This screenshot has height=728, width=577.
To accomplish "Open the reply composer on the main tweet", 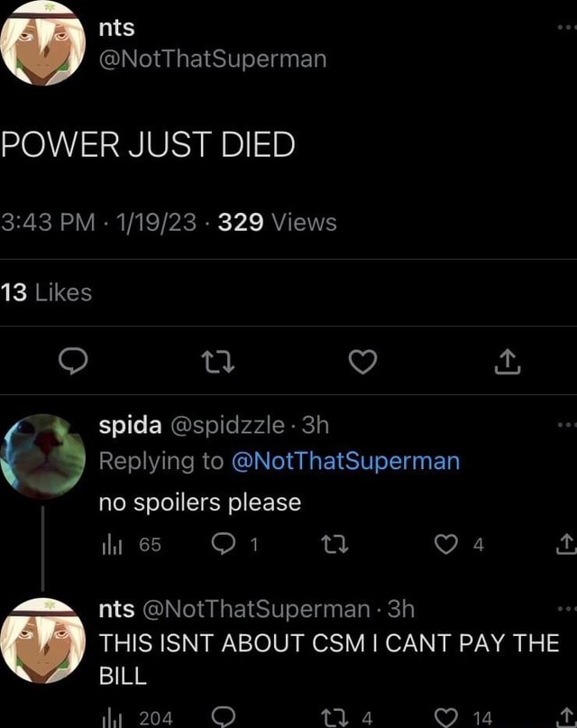I will [72, 361].
